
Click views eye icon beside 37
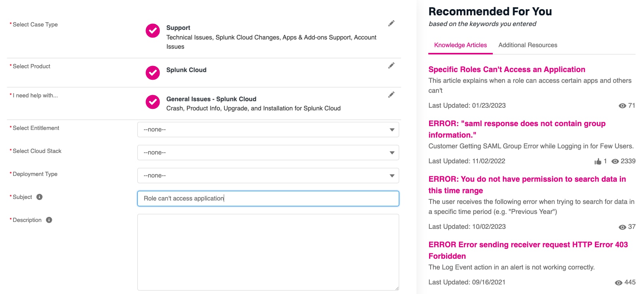pyautogui.click(x=623, y=227)
